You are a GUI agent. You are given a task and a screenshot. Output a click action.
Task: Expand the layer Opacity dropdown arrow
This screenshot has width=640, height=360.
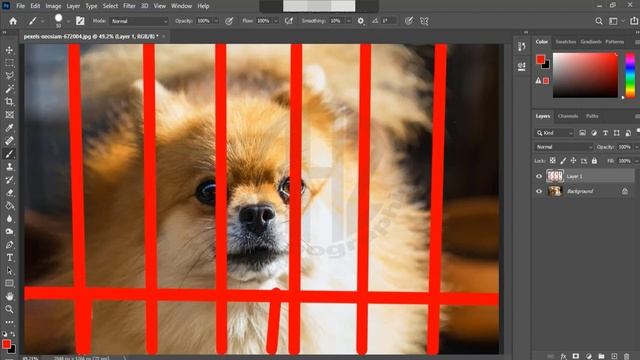coord(636,147)
